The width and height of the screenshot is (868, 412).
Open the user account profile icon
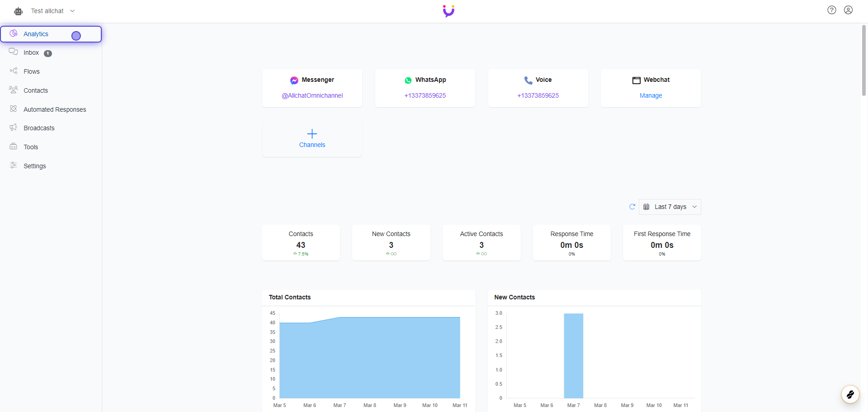[x=848, y=9]
